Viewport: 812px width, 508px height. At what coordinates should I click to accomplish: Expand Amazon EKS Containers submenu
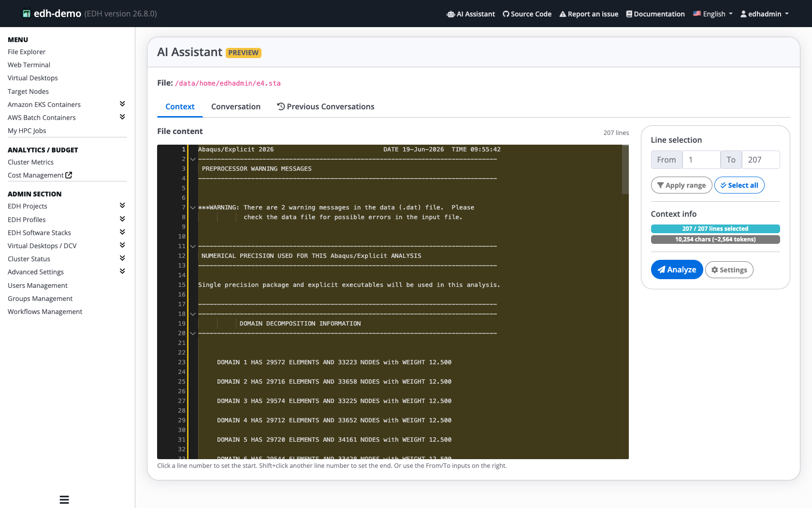[122, 104]
